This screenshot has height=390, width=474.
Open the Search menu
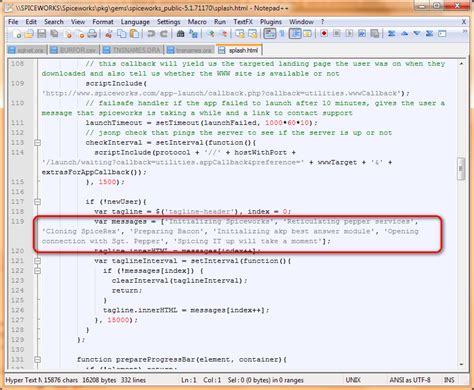click(54, 22)
